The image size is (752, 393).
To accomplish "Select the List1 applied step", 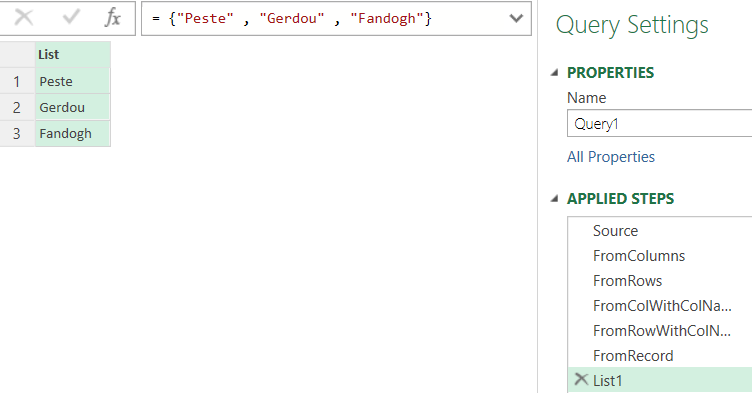I will point(660,380).
